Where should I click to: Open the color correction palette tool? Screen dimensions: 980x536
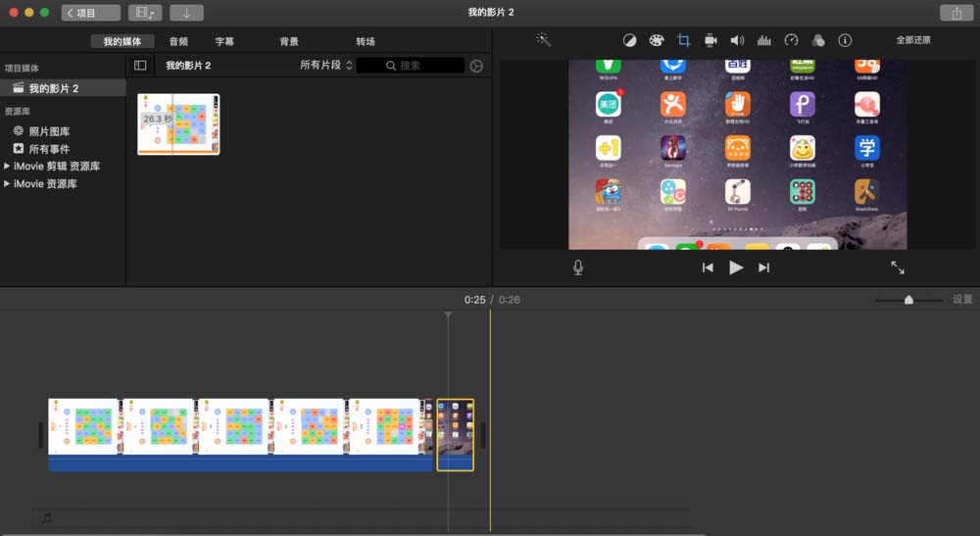657,40
